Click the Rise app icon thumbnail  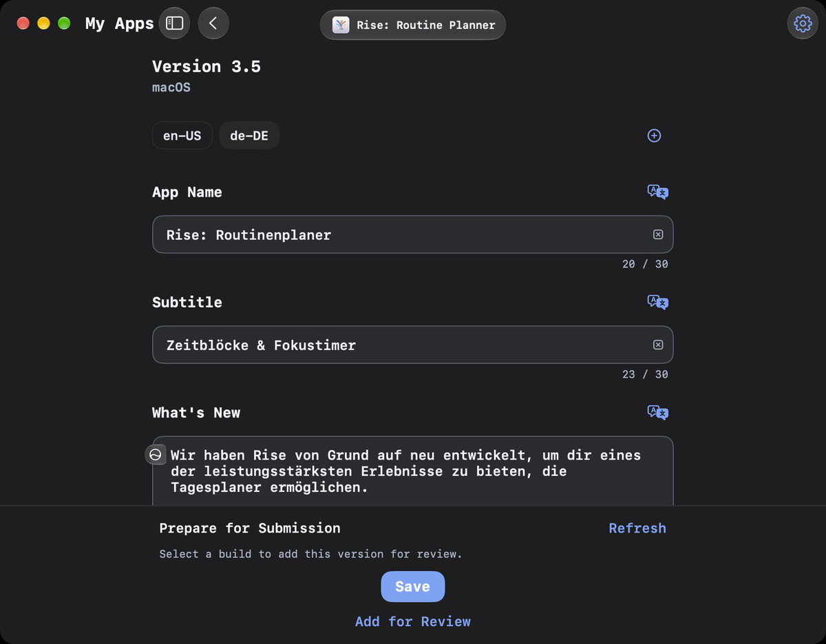pos(341,25)
